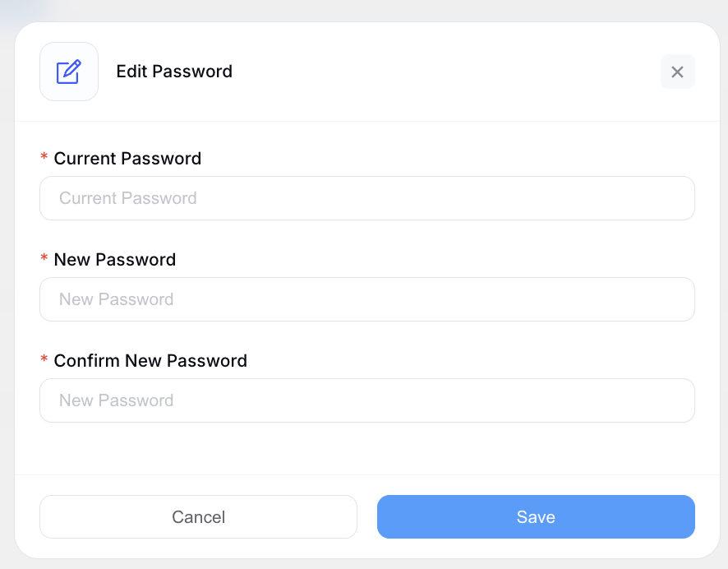Image resolution: width=728 pixels, height=569 pixels.
Task: Focus the New Password input field
Action: click(x=367, y=299)
